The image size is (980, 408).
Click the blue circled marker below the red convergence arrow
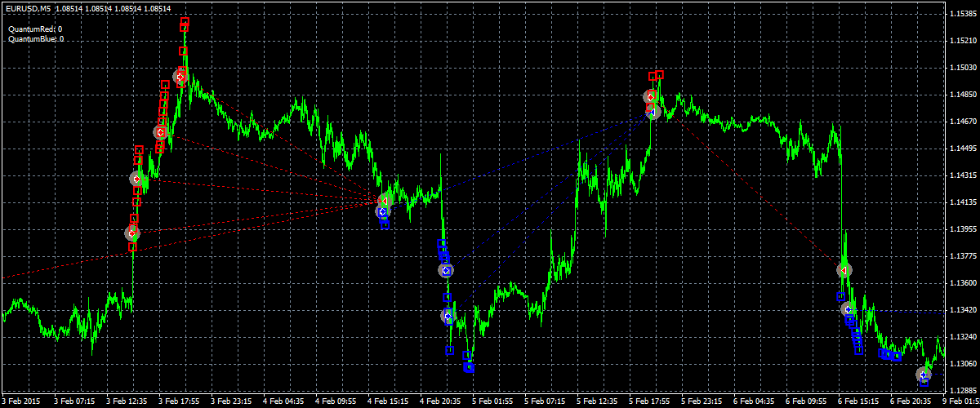pyautogui.click(x=382, y=212)
